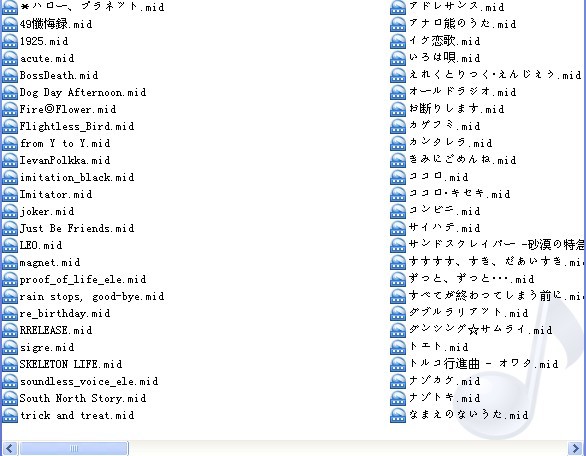Select the Flightless_Bird.mid file icon
The image size is (586, 456).
click(10, 126)
